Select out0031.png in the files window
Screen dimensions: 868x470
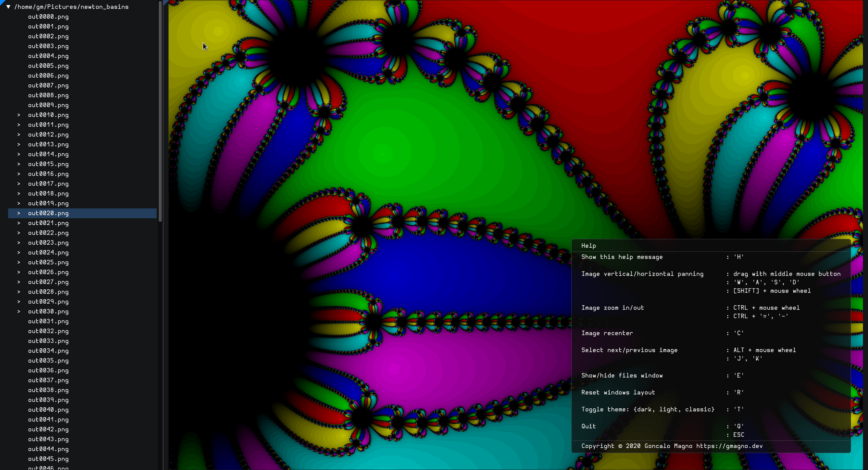pyautogui.click(x=48, y=321)
